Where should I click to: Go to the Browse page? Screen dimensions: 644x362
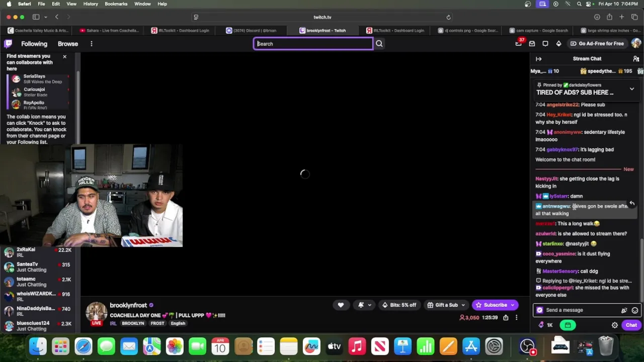tap(68, 44)
